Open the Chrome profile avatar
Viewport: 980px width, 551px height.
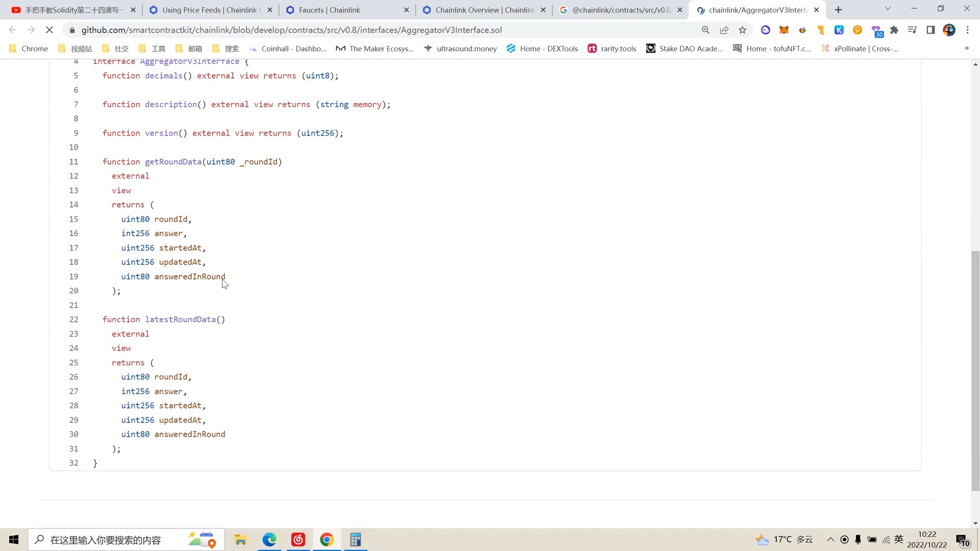[949, 30]
